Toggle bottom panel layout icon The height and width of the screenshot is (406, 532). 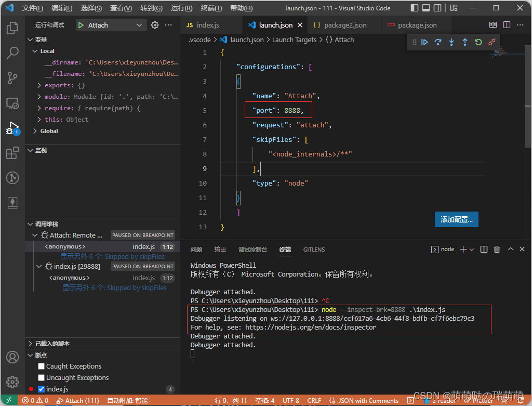pyautogui.click(x=426, y=8)
